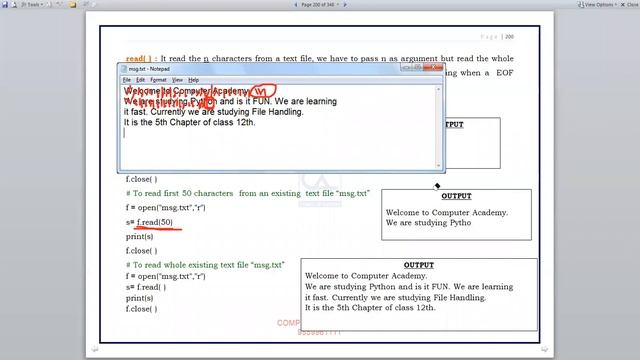
Task: Click the underlined 's= f.read(50)' code line
Action: 149,222
